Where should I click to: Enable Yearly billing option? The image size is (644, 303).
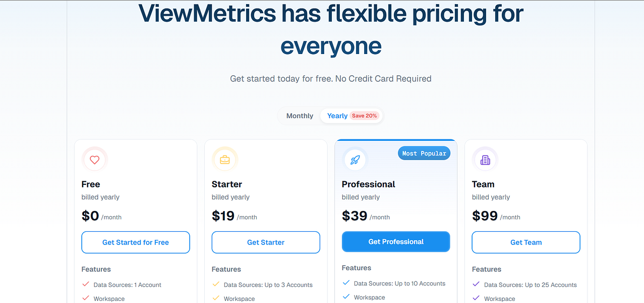(x=337, y=116)
